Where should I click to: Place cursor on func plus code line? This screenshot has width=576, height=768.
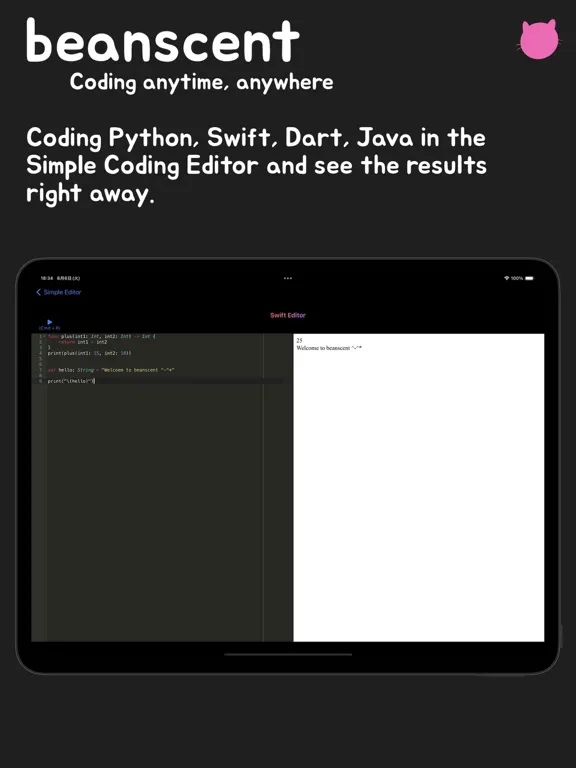click(x=101, y=336)
